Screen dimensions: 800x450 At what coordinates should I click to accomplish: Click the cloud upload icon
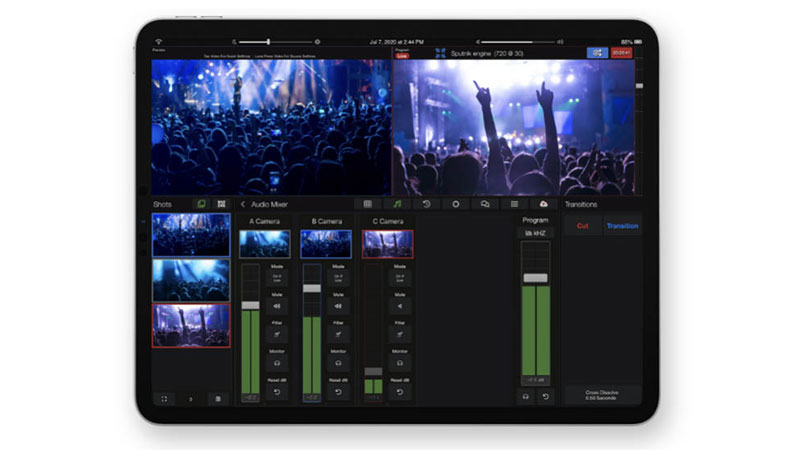[x=543, y=204]
